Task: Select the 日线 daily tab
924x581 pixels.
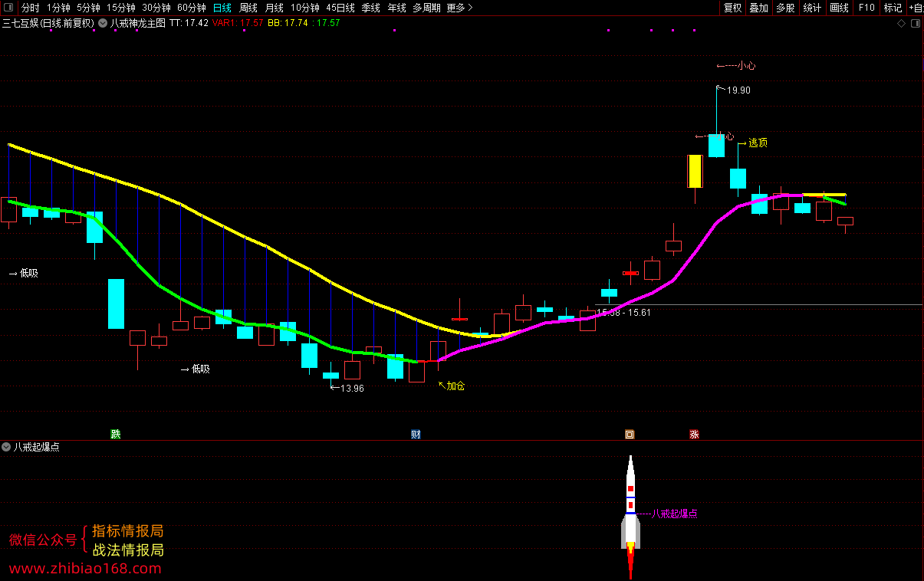Action: coord(222,8)
